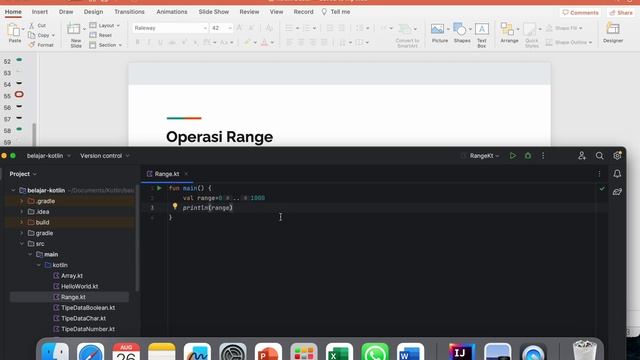
Task: Open the Transitions ribbon tab
Action: coord(129,12)
